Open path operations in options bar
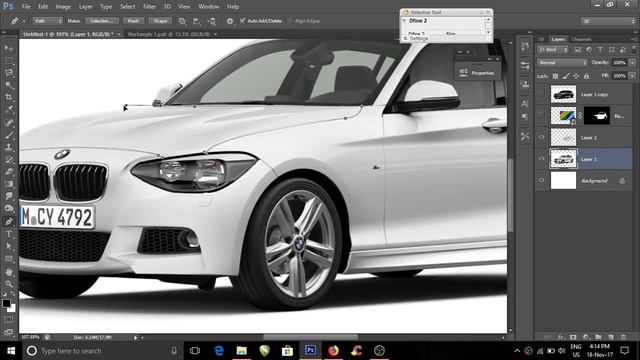This screenshot has width=640, height=360. pos(182,21)
